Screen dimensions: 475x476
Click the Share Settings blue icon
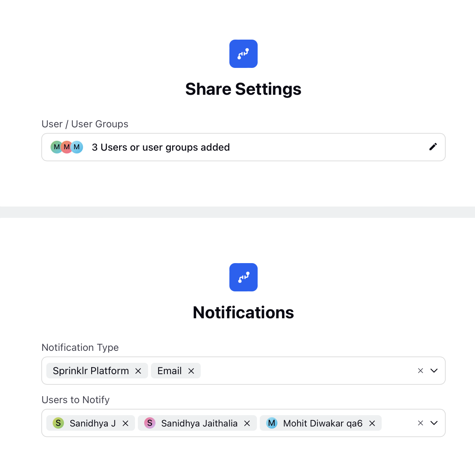tap(244, 54)
